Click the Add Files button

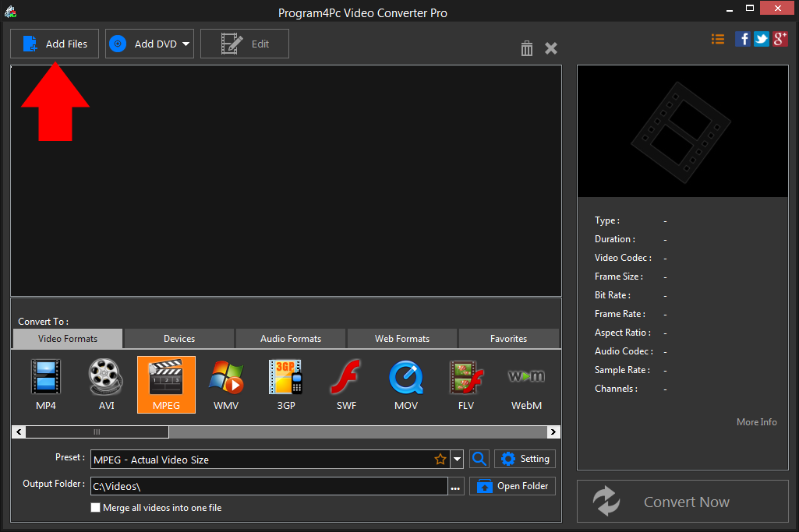pos(54,44)
